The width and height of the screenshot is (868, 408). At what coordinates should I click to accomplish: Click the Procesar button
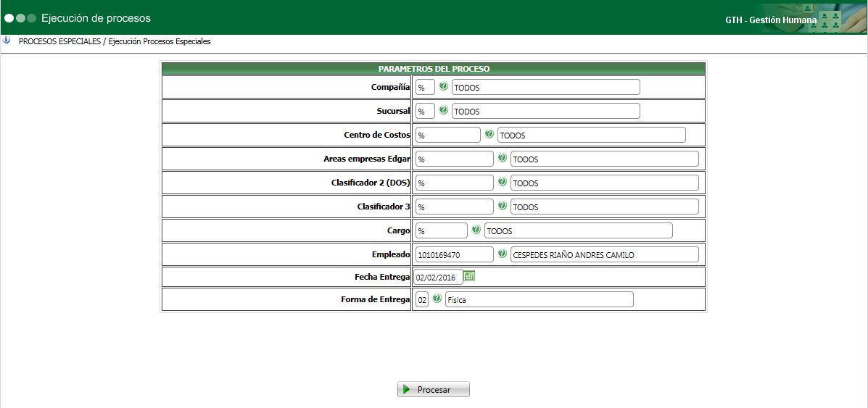[x=434, y=389]
